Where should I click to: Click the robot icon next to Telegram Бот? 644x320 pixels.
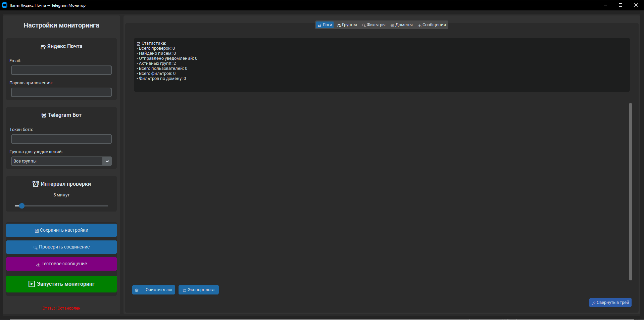point(44,116)
